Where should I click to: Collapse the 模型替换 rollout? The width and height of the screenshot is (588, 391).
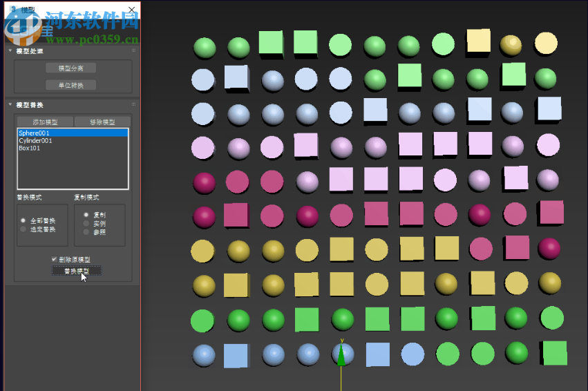10,105
